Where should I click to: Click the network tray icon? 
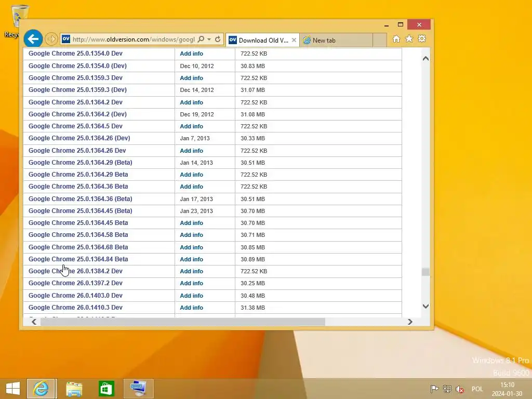[447, 389]
